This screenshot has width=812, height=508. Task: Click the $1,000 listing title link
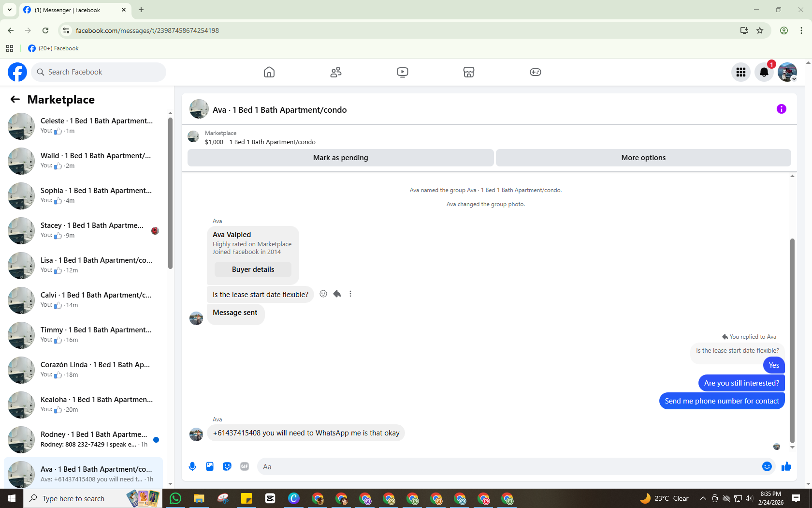tap(260, 142)
